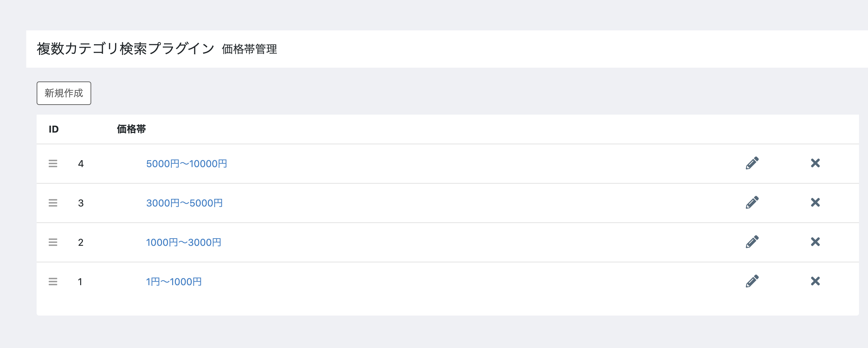Edit the 5000円～10000円 price range

click(x=752, y=163)
